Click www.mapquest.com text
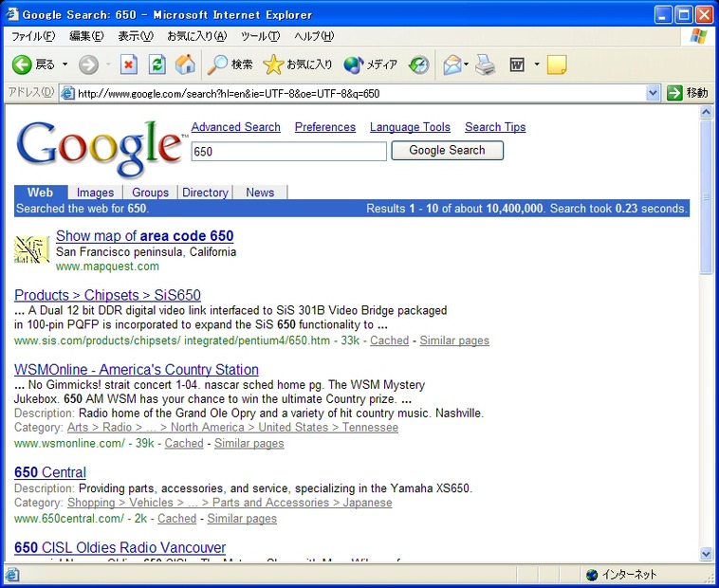 click(x=107, y=266)
